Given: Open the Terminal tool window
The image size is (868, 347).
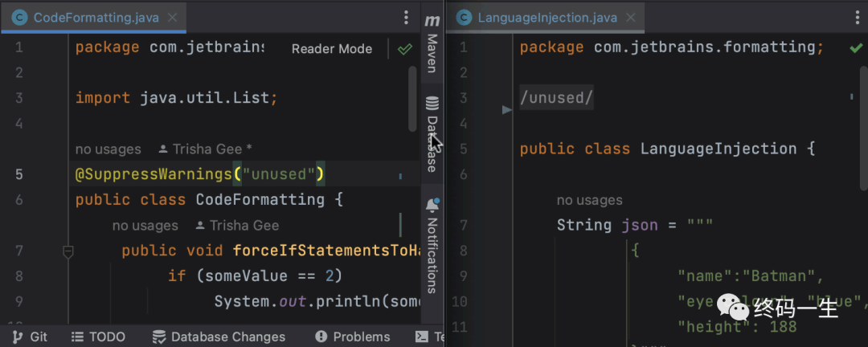Looking at the screenshot, I should (430, 337).
